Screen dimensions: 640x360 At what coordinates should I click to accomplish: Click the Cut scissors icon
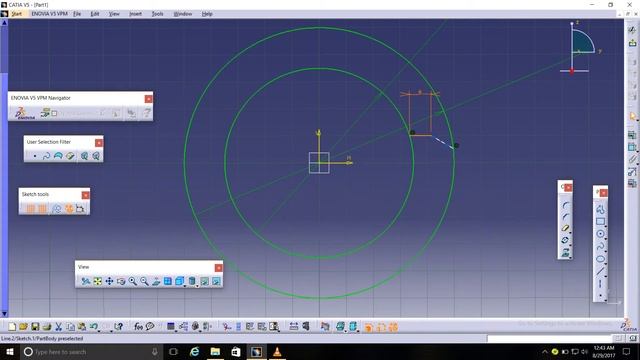(x=58, y=327)
